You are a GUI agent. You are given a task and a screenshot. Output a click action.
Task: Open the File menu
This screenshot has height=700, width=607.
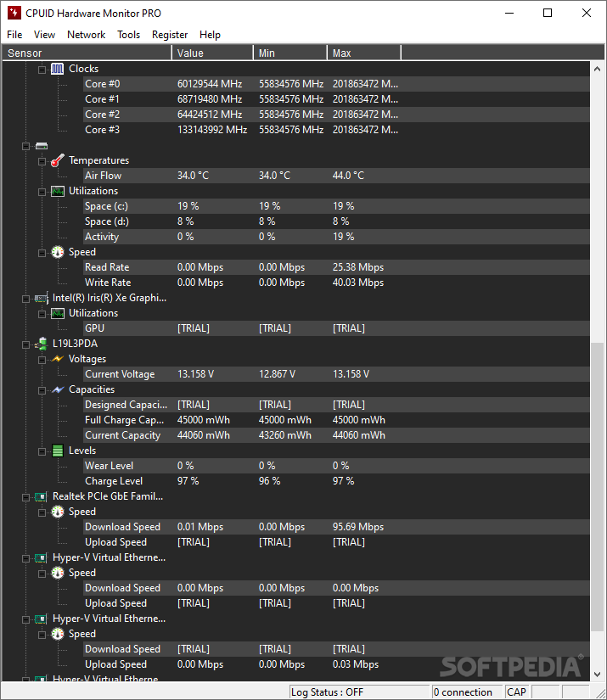pyautogui.click(x=14, y=35)
